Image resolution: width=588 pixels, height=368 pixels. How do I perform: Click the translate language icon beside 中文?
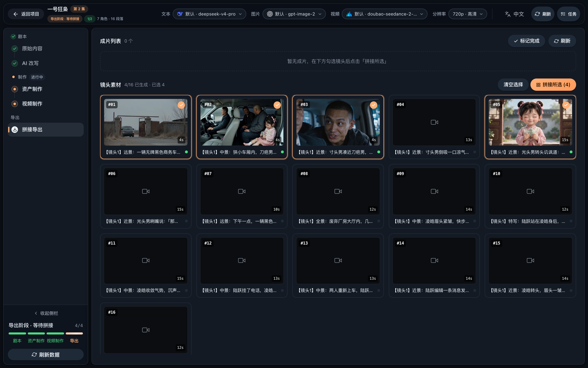click(x=508, y=14)
